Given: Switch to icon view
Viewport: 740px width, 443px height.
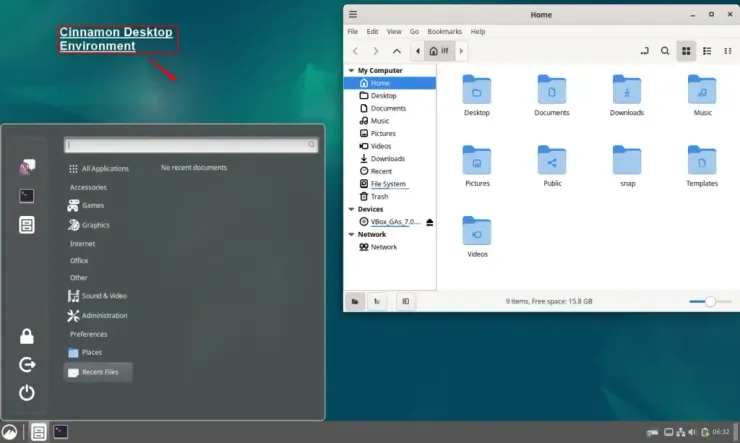Looking at the screenshot, I should (686, 51).
